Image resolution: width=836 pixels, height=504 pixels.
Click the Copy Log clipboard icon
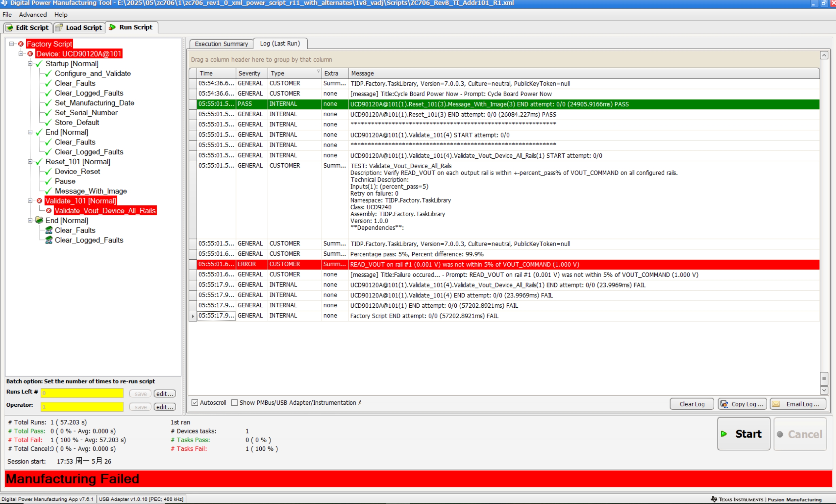tap(724, 404)
